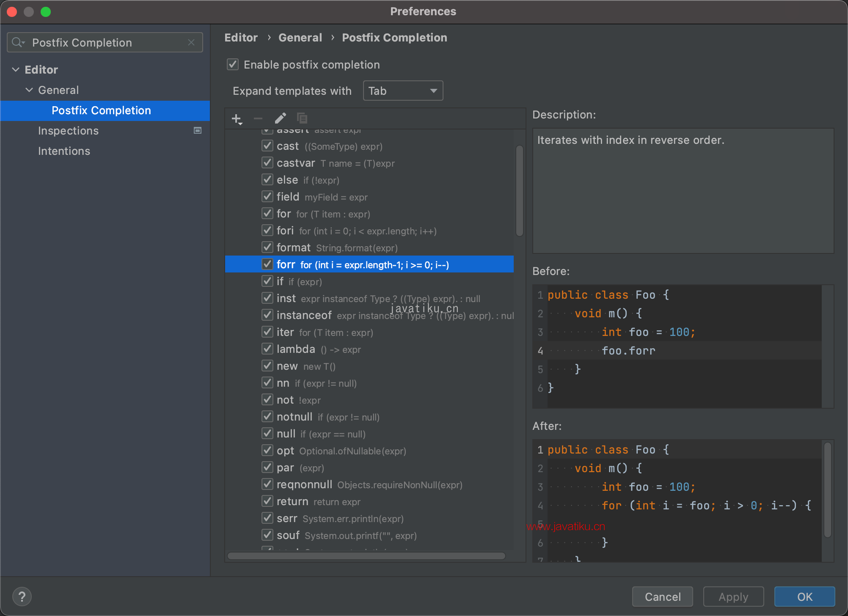
Task: Select the 'for (T item : expr)' for row
Action: pyautogui.click(x=369, y=214)
